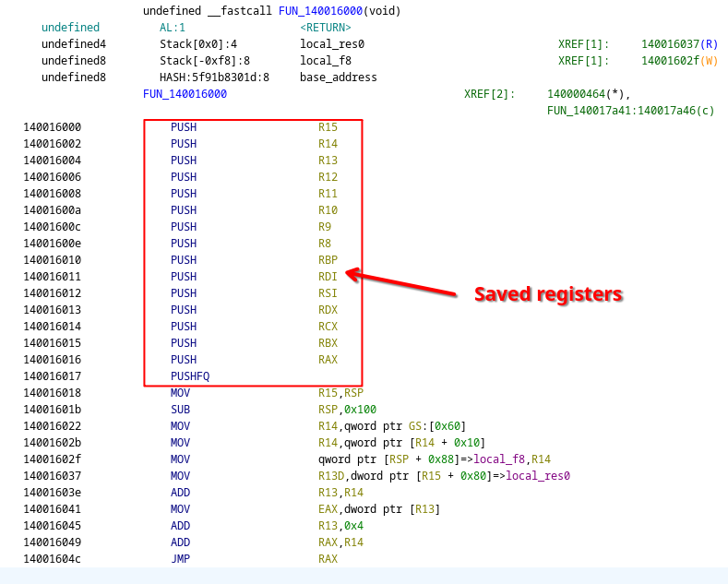Select the R12 register operand
The height and width of the screenshot is (584, 728).
click(x=328, y=177)
